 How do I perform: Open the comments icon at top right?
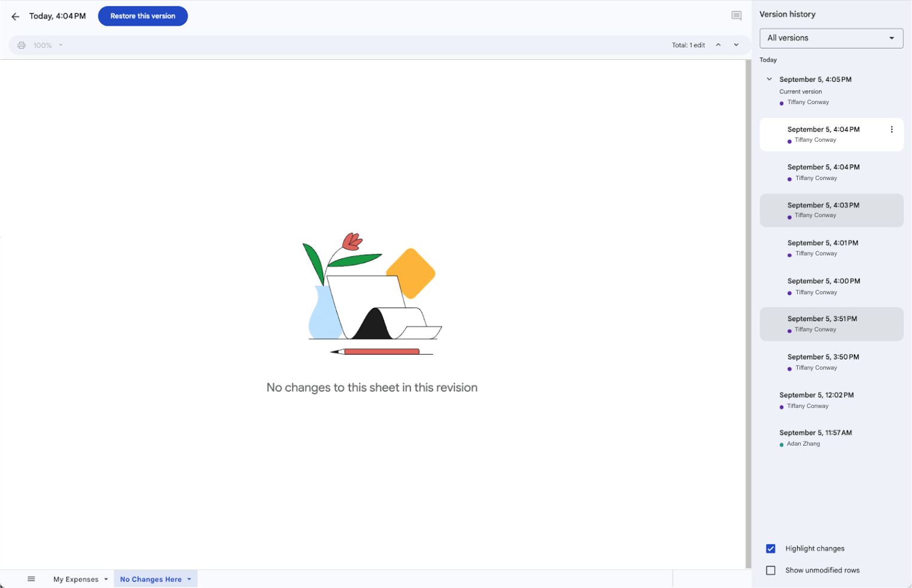coord(736,16)
